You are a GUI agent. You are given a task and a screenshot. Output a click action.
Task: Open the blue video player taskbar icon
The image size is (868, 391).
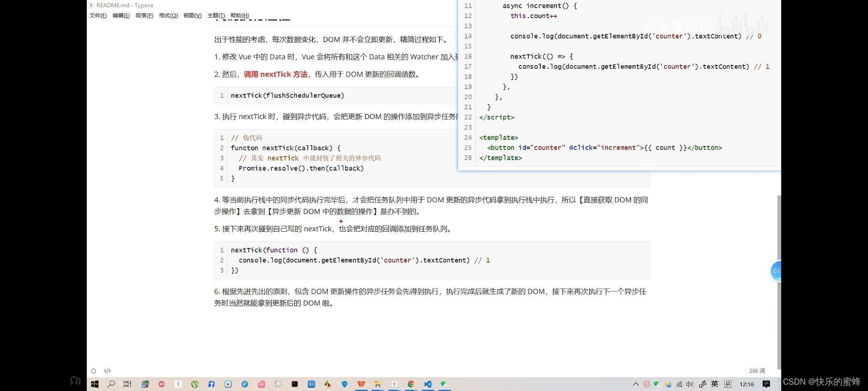[228, 384]
